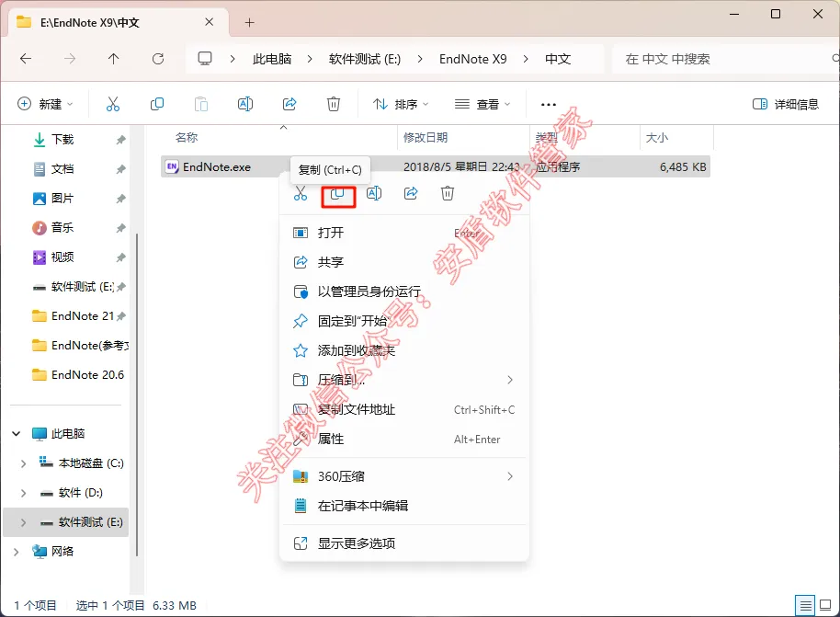
Task: Choose 打开 in the context menu
Action: (404, 233)
